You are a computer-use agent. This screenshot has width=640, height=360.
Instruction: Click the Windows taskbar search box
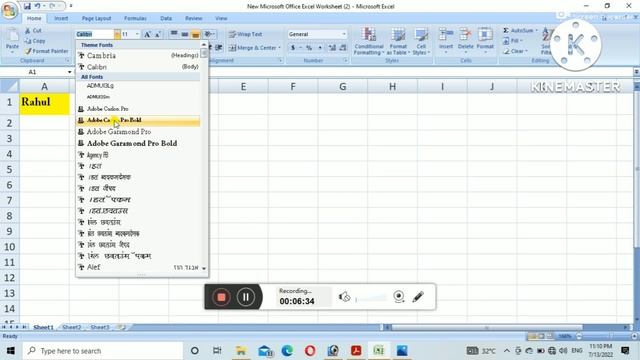click(103, 351)
